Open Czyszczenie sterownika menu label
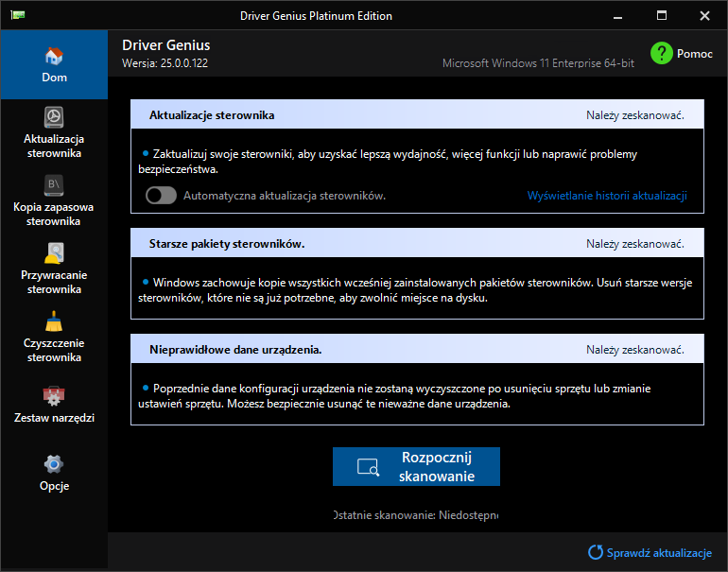The height and width of the screenshot is (572, 728). pos(54,350)
